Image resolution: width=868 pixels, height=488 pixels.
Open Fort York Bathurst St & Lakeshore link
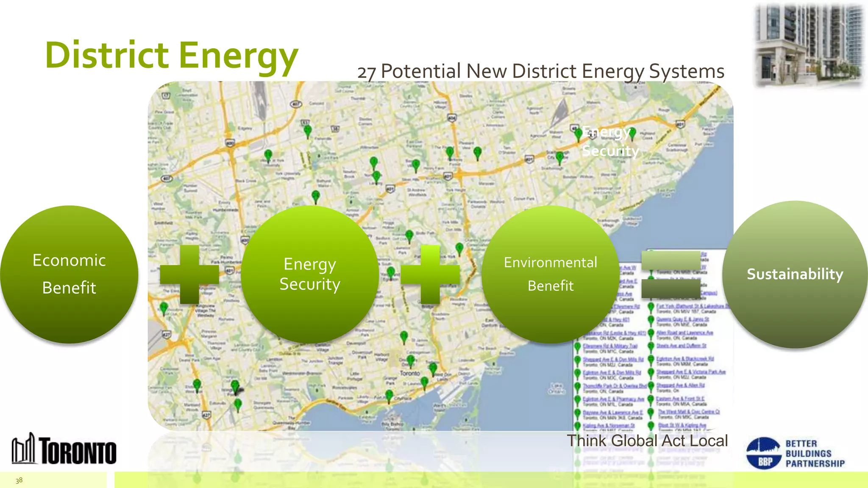(x=693, y=307)
